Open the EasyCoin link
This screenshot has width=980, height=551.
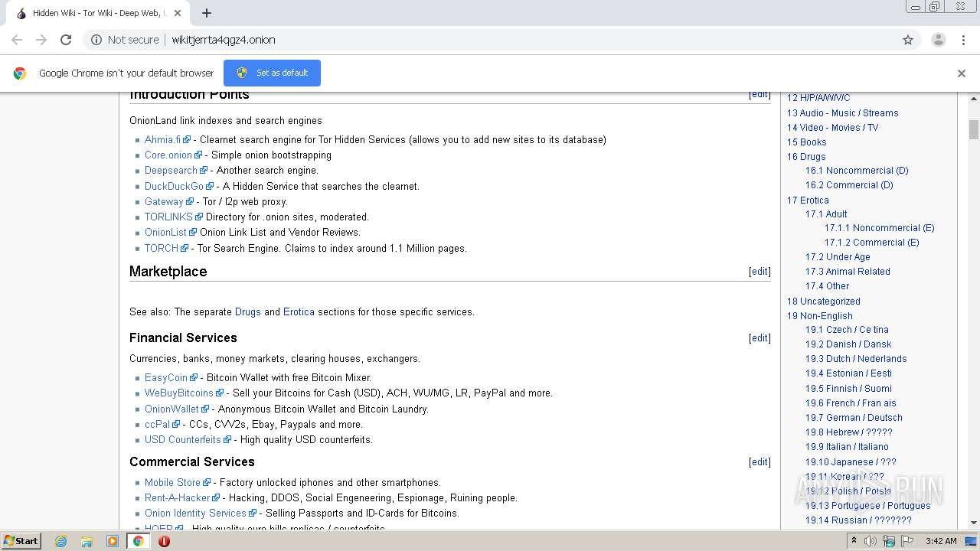tap(166, 377)
